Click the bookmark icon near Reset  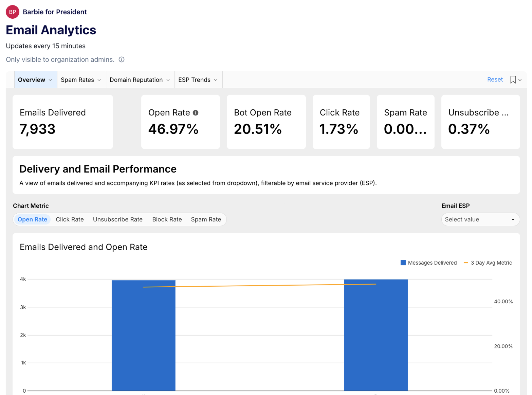513,79
